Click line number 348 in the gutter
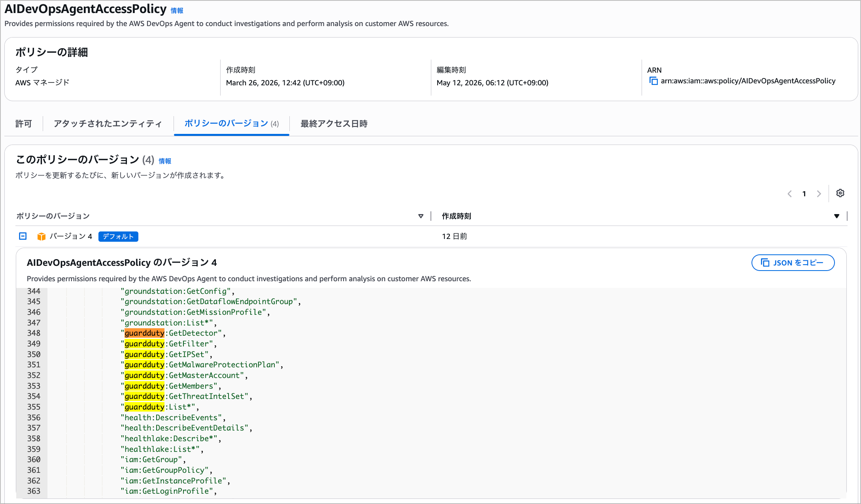Image resolution: width=861 pixels, height=504 pixels. (x=34, y=333)
